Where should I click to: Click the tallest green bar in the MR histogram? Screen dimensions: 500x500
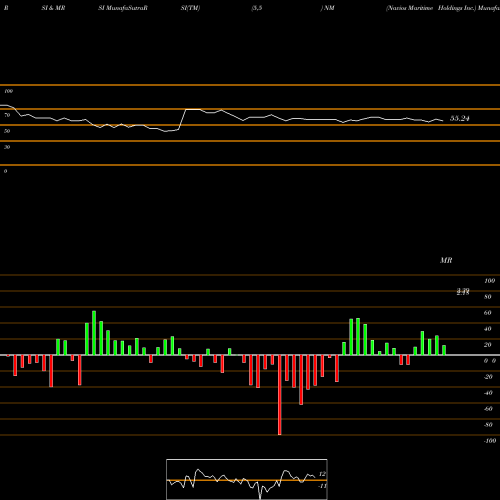click(x=94, y=333)
